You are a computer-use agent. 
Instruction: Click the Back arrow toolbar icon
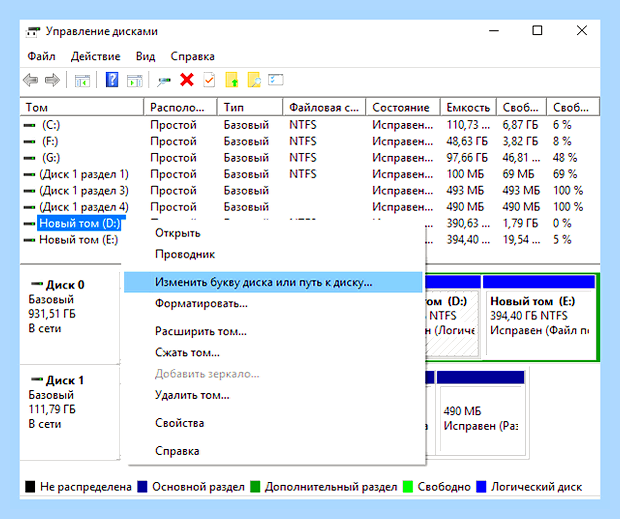click(30, 80)
